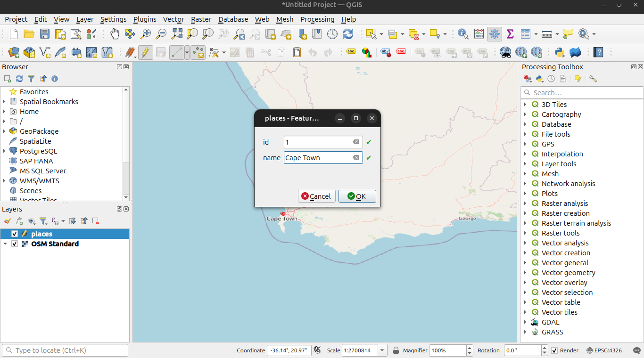Open the Python Console icon
This screenshot has height=358, width=644.
tap(560, 52)
